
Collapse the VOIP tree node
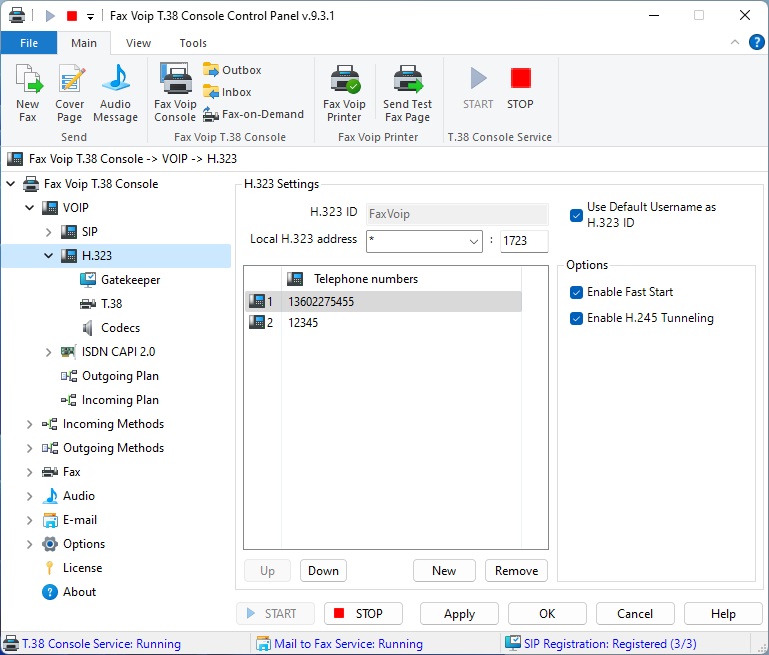[x=29, y=207]
